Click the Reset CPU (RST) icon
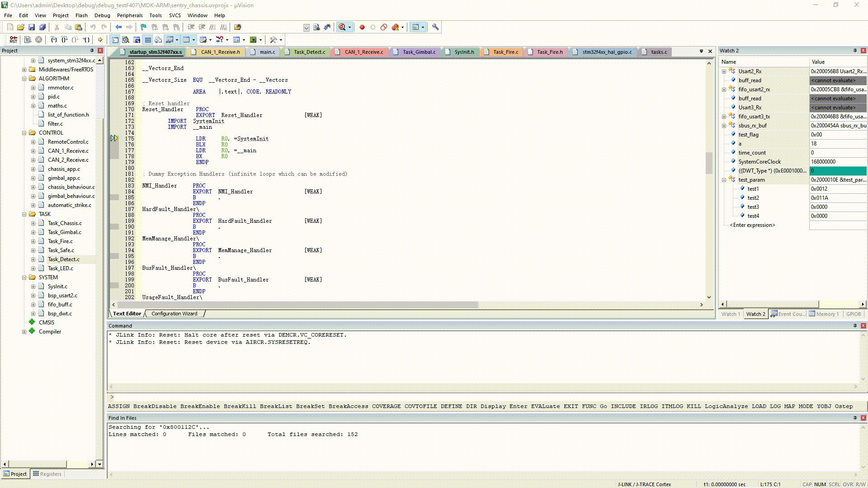Viewport: 868px width, 488px height. (x=13, y=40)
